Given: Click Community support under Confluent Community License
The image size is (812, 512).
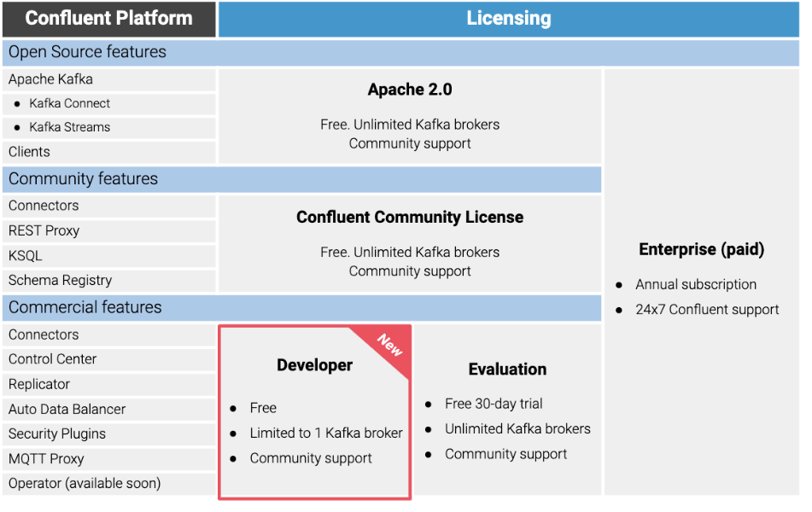Looking at the screenshot, I should 410,272.
